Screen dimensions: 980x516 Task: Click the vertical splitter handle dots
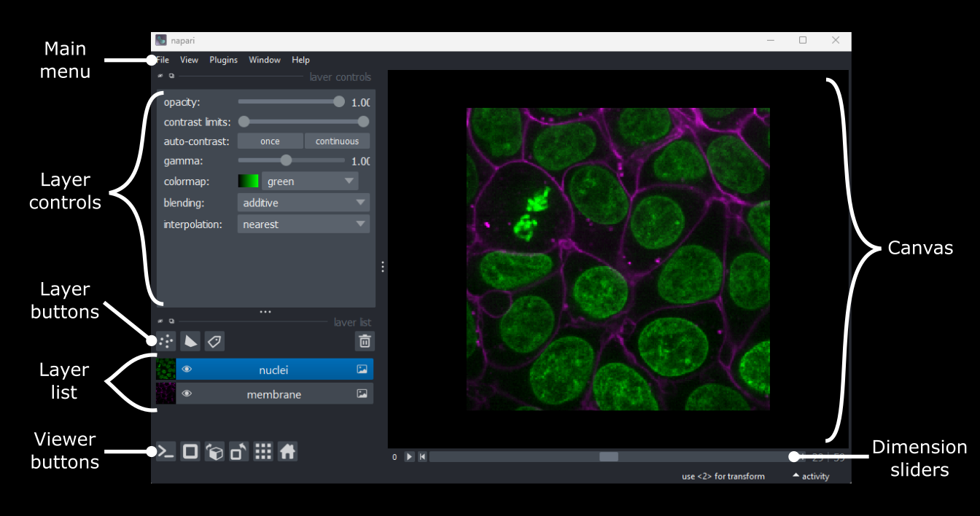(383, 267)
